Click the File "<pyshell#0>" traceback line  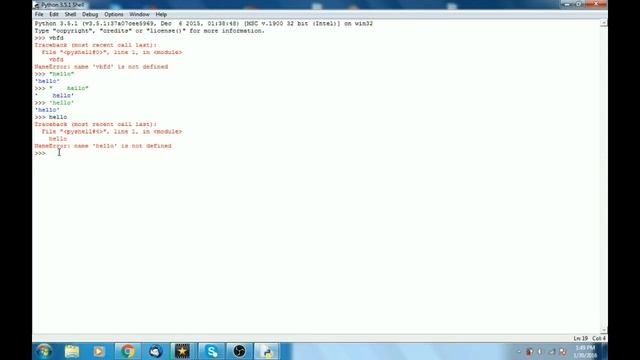point(112,52)
